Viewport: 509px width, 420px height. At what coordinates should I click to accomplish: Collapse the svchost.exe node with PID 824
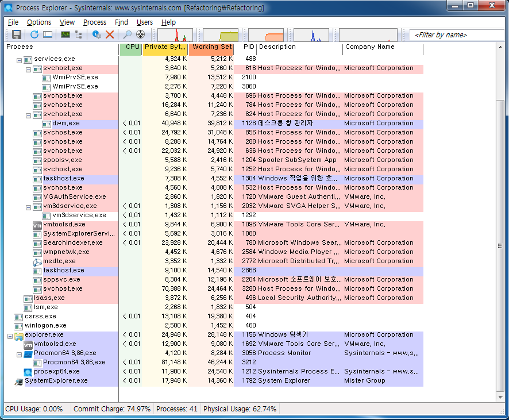coord(28,115)
